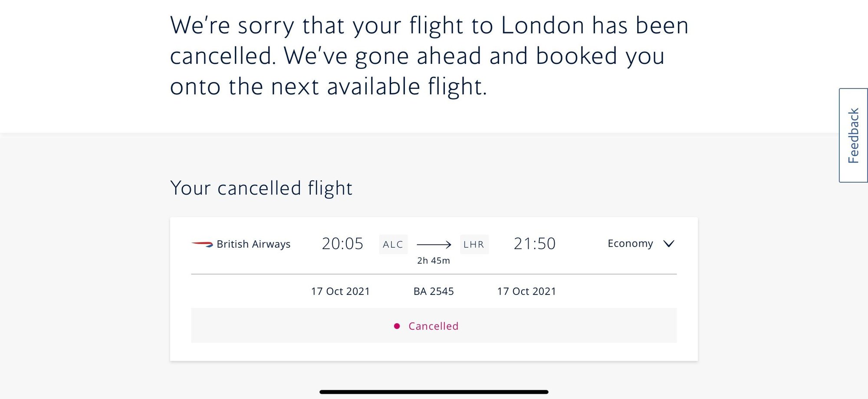Click the British Airways airline name

pyautogui.click(x=253, y=244)
